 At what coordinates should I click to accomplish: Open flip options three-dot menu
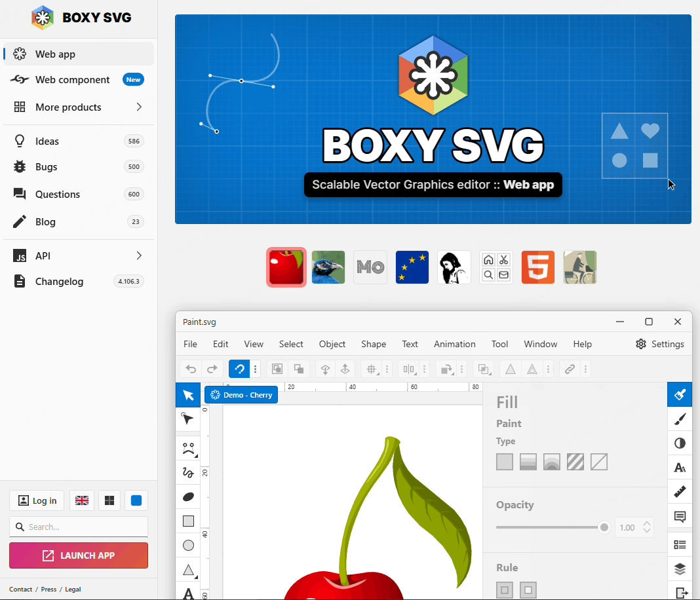425,369
